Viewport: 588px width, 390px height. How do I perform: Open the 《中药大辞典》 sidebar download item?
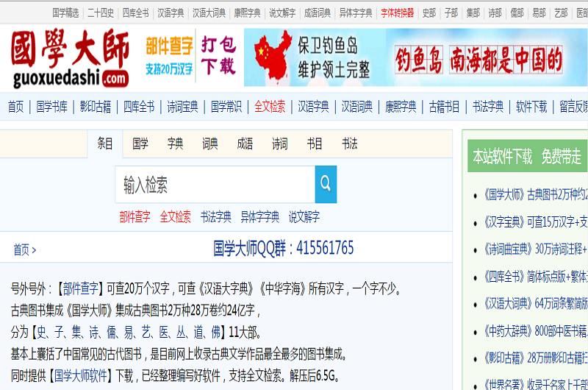pos(534,330)
